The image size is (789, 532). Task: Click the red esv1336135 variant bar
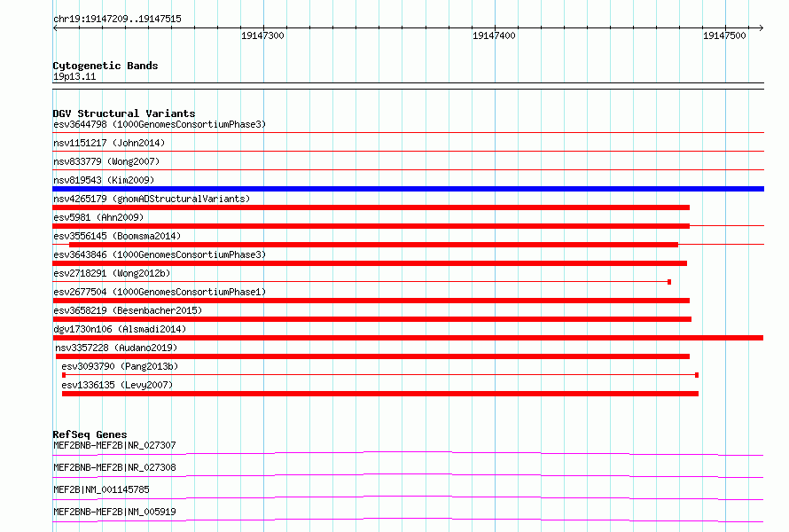[x=380, y=394]
